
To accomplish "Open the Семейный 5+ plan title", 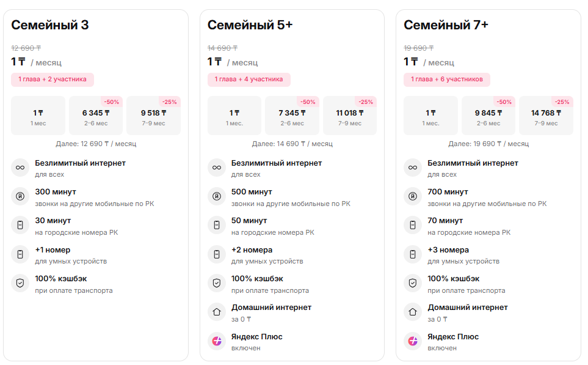I will [x=250, y=25].
